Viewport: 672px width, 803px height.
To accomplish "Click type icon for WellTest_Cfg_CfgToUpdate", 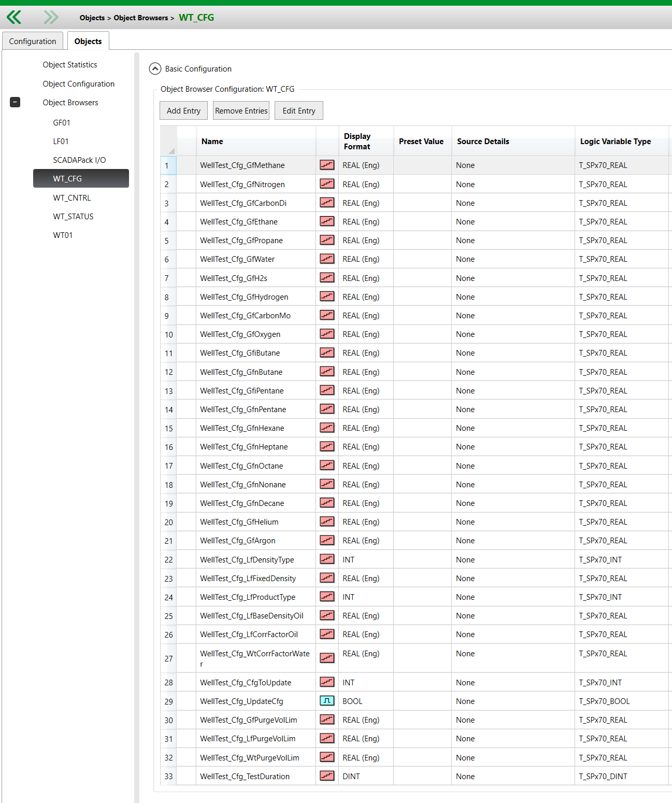I will (x=327, y=682).
